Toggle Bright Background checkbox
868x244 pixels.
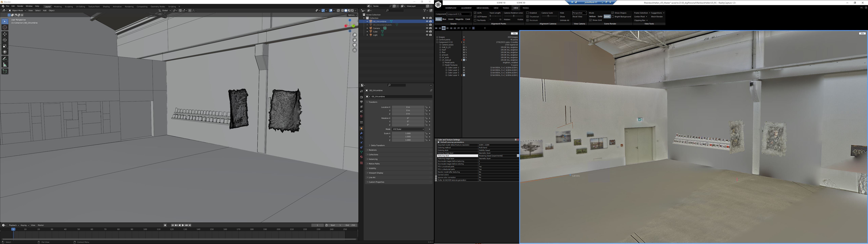(613, 16)
